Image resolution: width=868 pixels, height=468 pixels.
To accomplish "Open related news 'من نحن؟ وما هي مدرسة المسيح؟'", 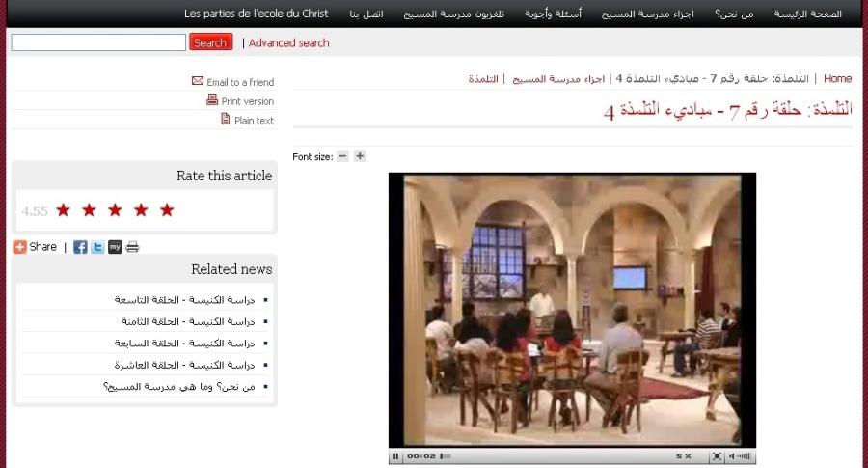I will [x=179, y=386].
